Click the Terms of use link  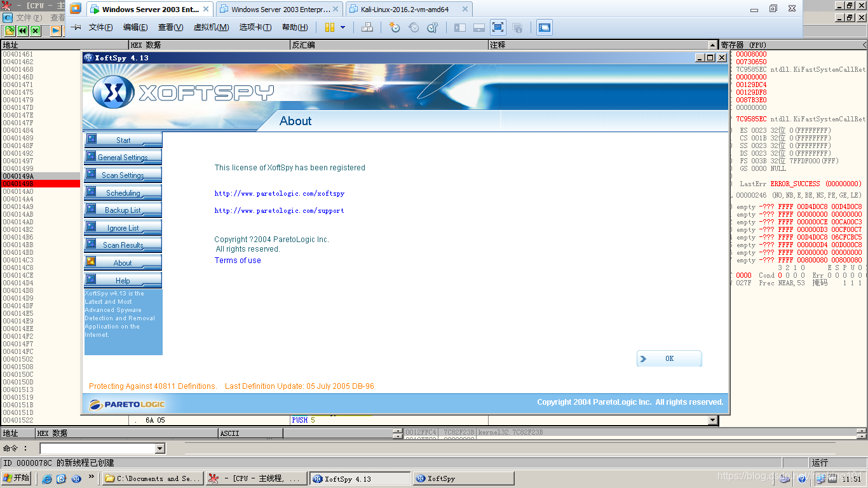pyautogui.click(x=238, y=261)
